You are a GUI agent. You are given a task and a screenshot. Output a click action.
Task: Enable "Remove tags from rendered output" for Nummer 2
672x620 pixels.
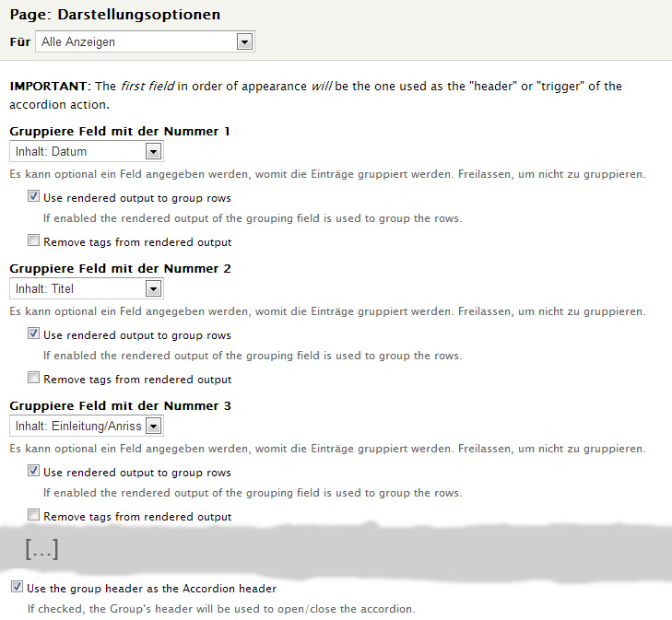pyautogui.click(x=34, y=379)
